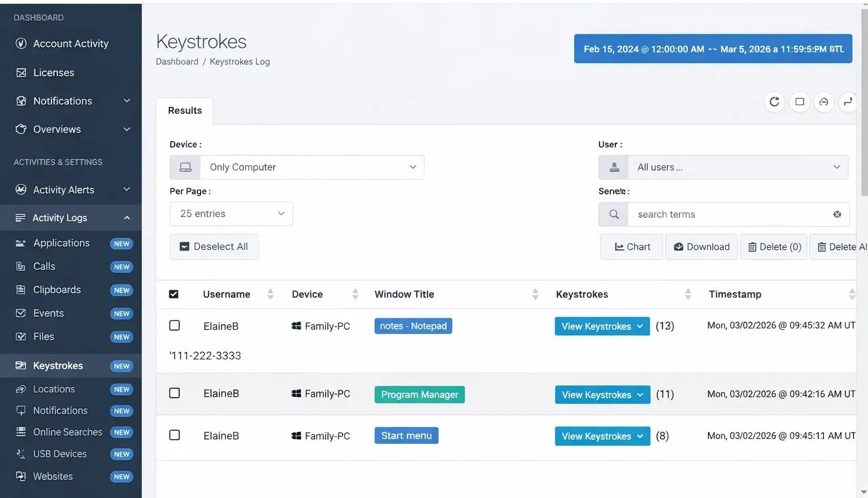Click the clear icon in search terms field
Viewport: 868px width, 498px height.
837,214
